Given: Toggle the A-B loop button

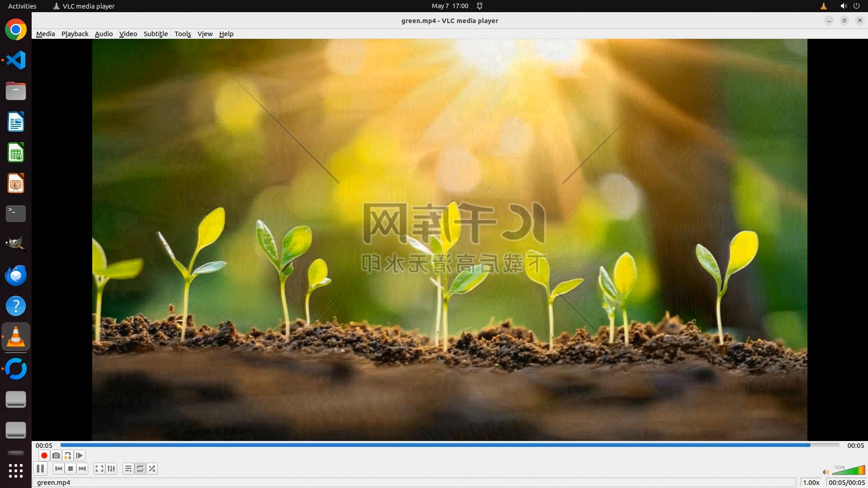Looking at the screenshot, I should 68,455.
